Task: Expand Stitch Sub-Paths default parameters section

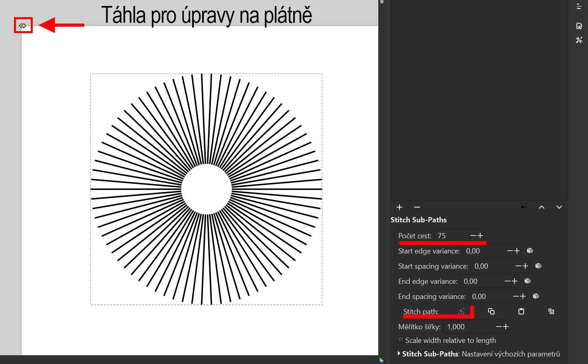Action: [399, 354]
